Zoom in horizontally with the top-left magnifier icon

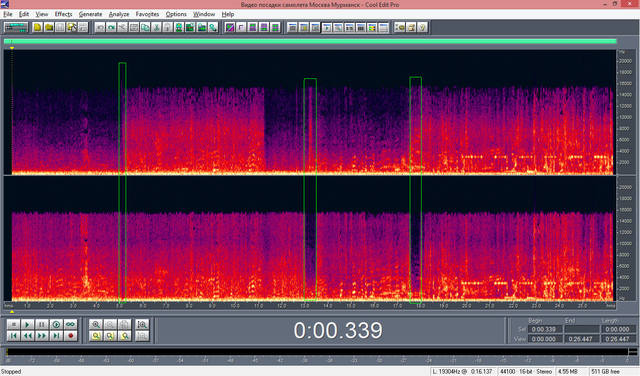point(96,325)
